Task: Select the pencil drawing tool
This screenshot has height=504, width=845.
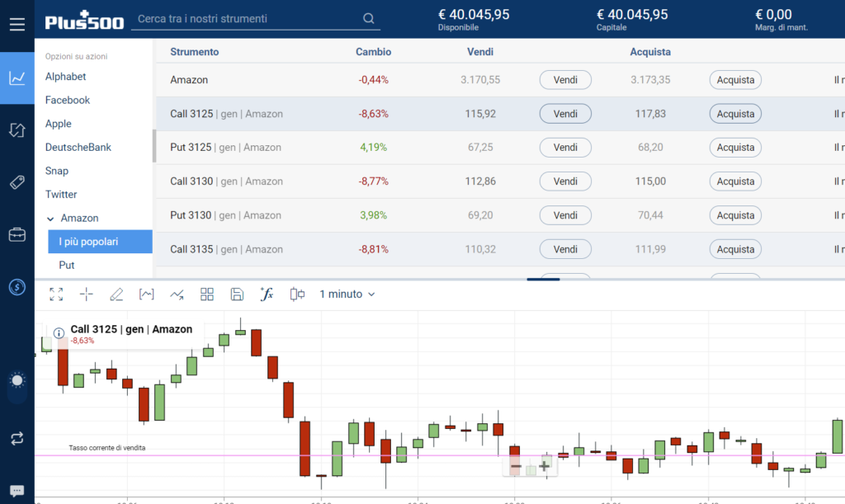Action: click(116, 294)
